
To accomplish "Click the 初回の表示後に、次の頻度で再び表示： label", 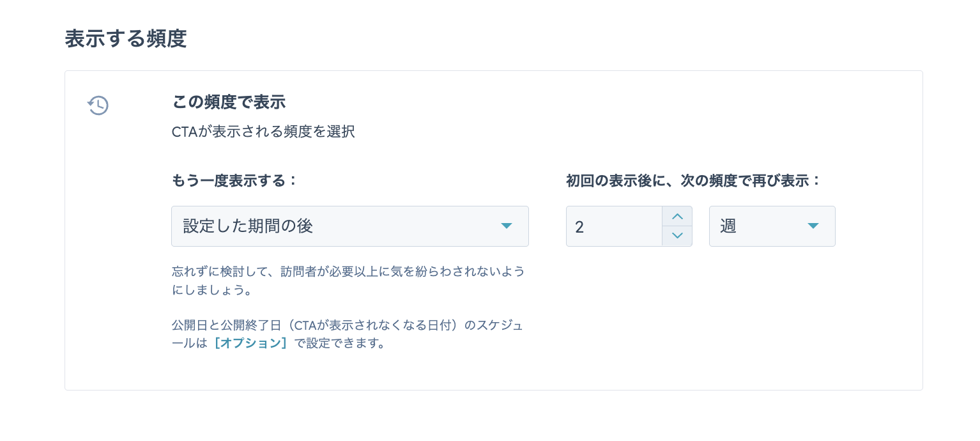I will [x=694, y=181].
